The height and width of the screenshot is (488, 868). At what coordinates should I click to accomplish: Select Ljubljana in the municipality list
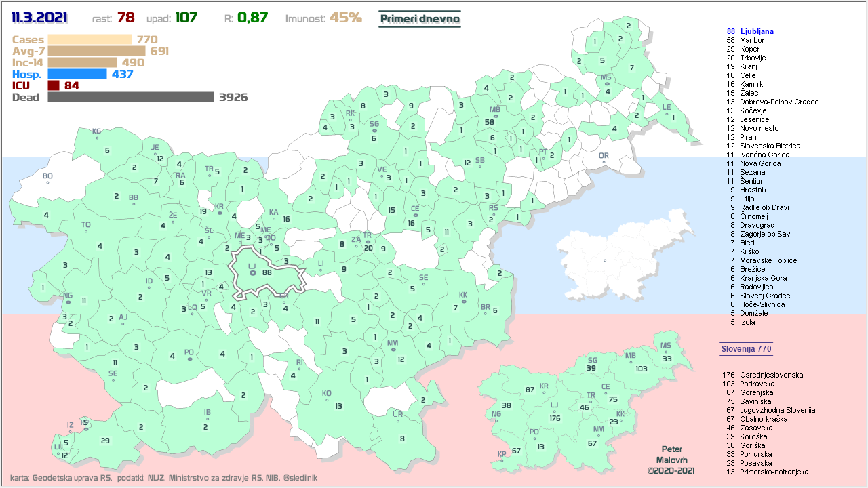pyautogui.click(x=757, y=31)
